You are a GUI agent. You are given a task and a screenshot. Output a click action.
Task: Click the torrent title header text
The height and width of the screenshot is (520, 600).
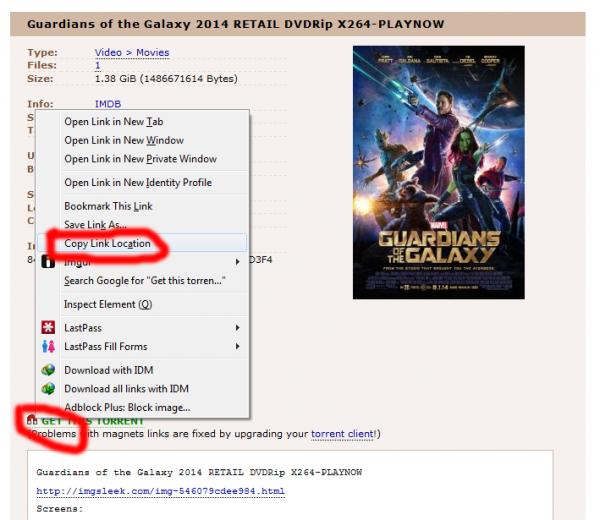pyautogui.click(x=236, y=24)
